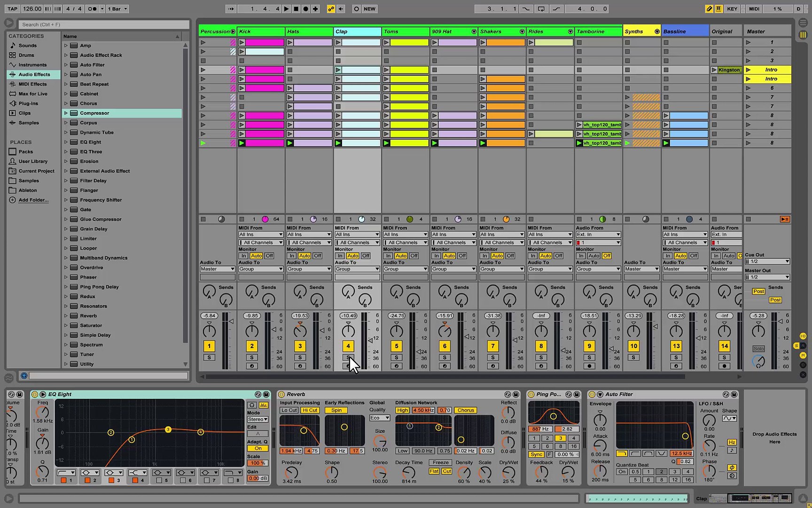Toggle the MIDI map mode switch
This screenshot has width=812, height=508.
[x=754, y=8]
